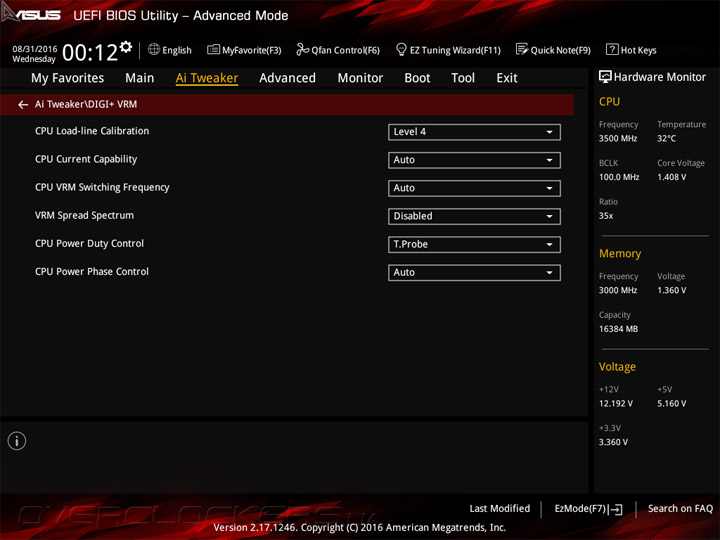Screen dimensions: 720x540
Task: Click the globe language icon
Action: tap(154, 49)
